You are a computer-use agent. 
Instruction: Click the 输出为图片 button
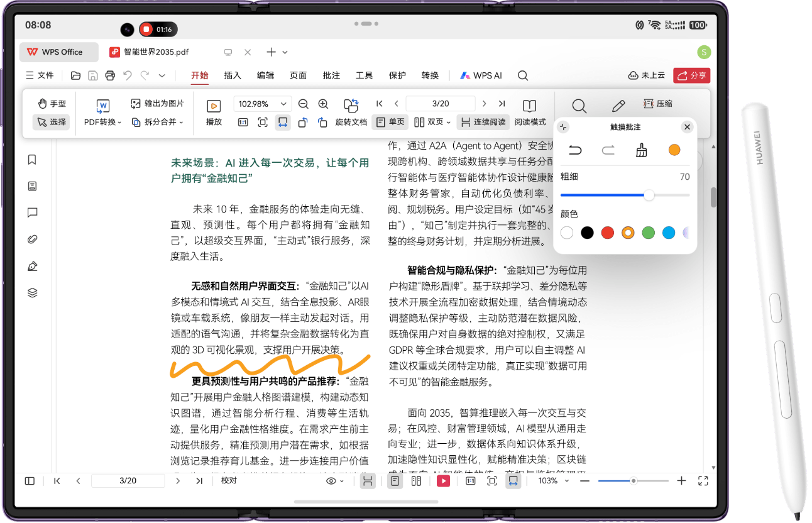pos(157,104)
